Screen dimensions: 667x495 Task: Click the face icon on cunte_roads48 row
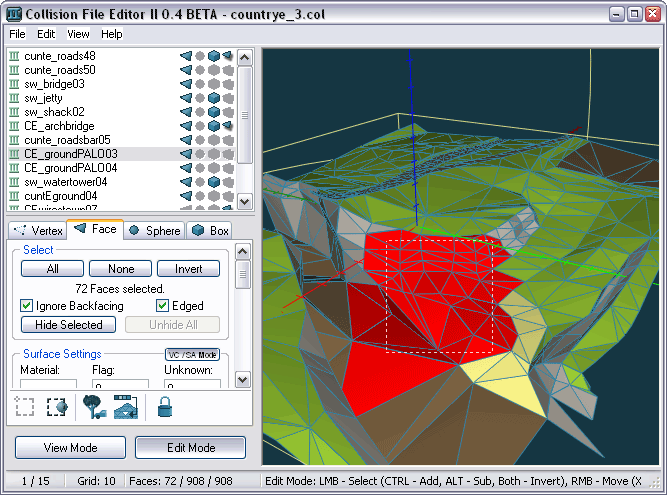click(186, 56)
